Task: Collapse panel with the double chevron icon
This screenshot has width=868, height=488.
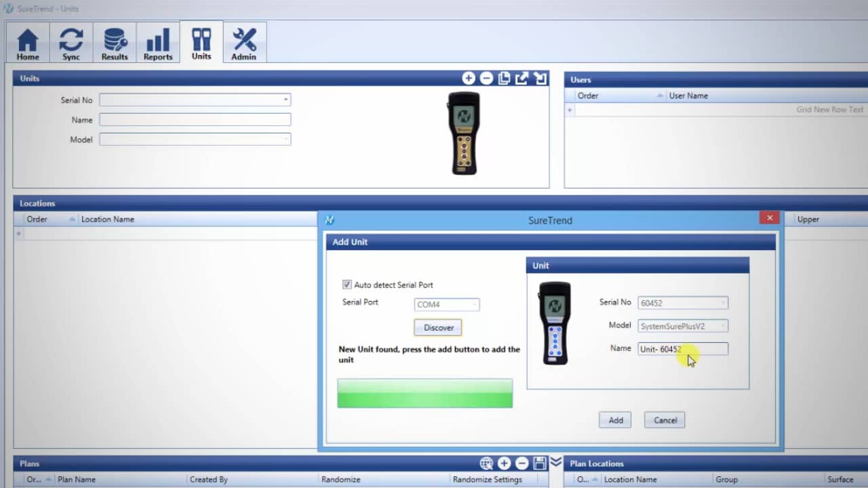Action: pyautogui.click(x=556, y=462)
